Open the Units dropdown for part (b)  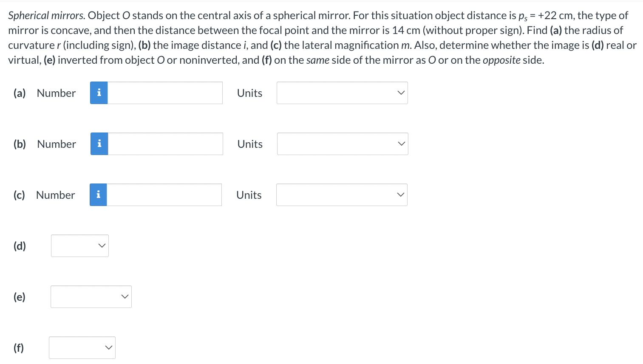[x=343, y=144]
